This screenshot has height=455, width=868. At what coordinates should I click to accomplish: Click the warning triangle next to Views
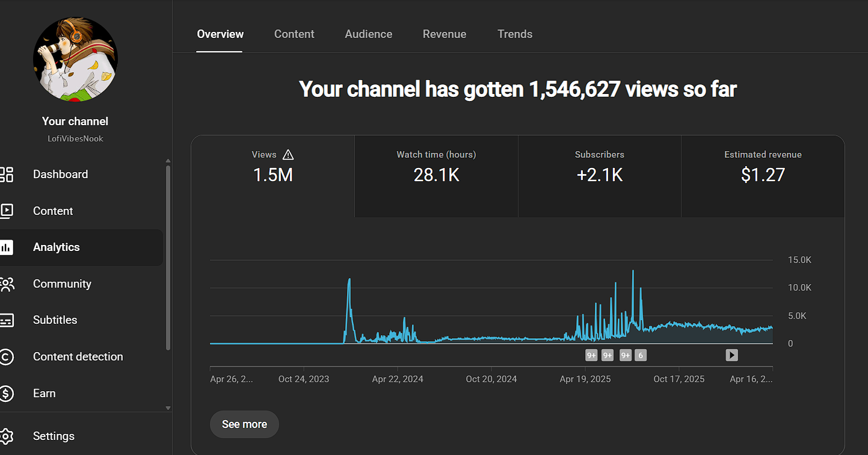288,155
